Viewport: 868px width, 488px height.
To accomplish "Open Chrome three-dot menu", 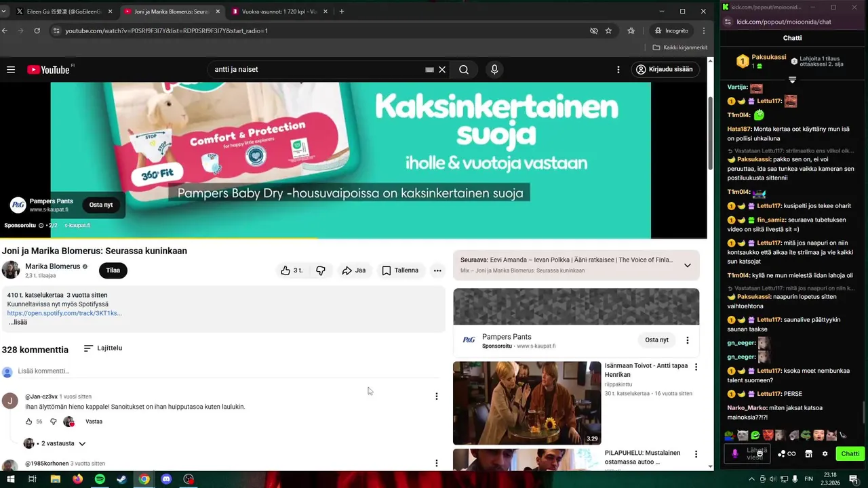I will [704, 30].
